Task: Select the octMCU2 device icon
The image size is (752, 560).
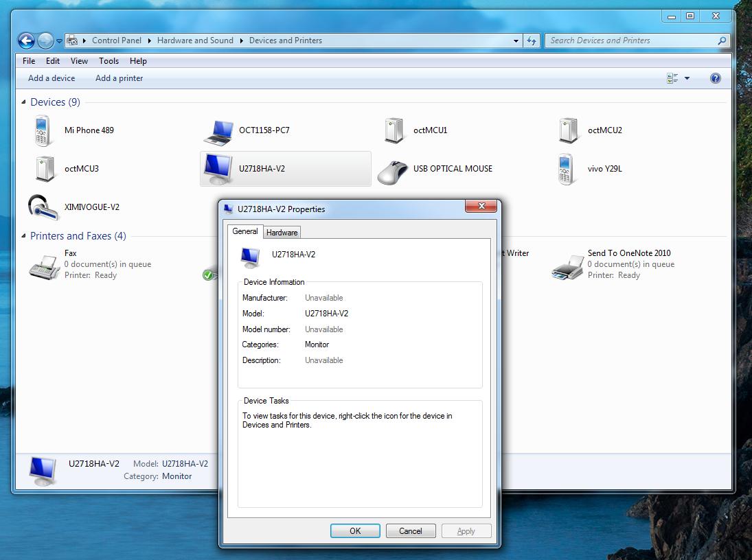Action: [569, 130]
